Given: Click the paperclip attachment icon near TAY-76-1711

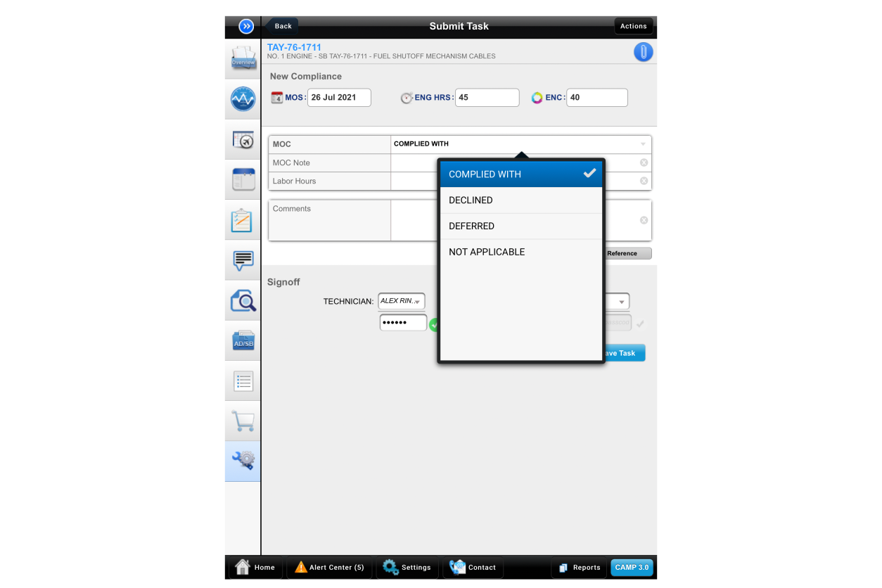Looking at the screenshot, I should coord(643,51).
